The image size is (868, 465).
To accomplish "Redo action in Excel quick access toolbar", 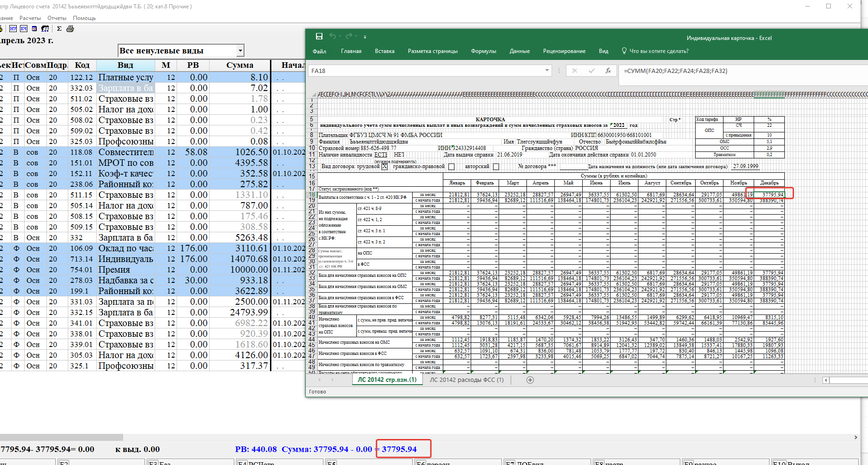I will 349,36.
